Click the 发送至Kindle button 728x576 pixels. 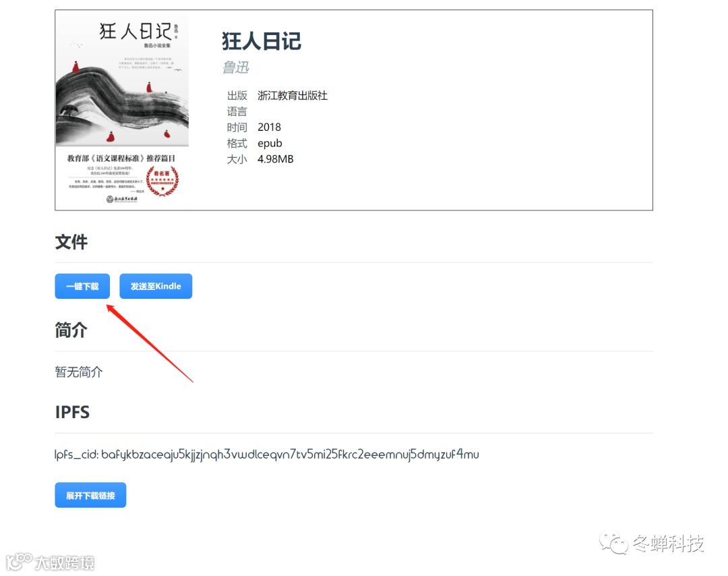(156, 286)
